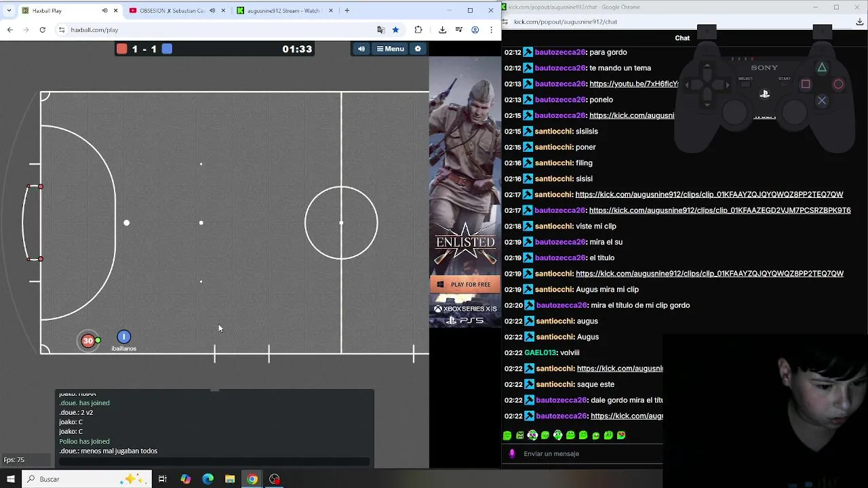Open Google Chrome from the taskbar
The width and height of the screenshot is (868, 488).
(252, 479)
